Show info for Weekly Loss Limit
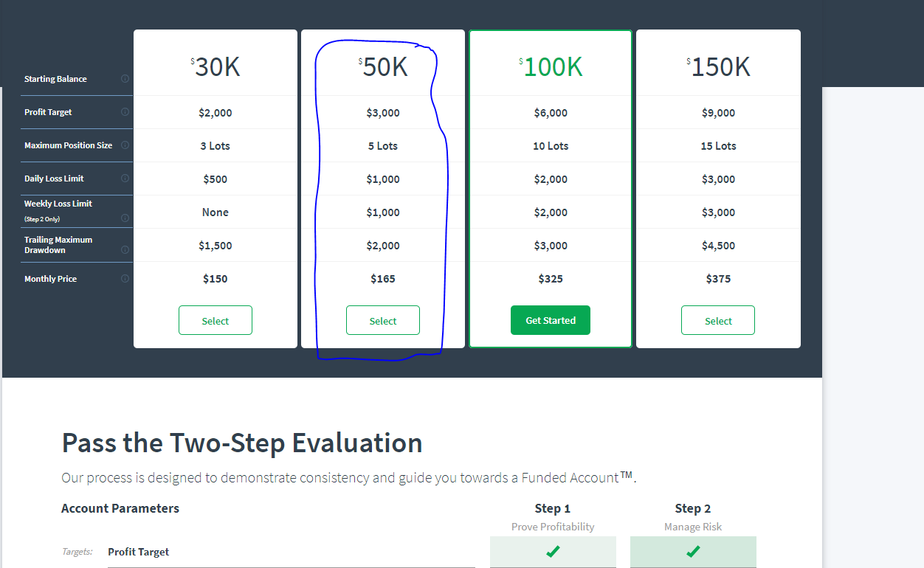This screenshot has width=924, height=568. click(125, 218)
